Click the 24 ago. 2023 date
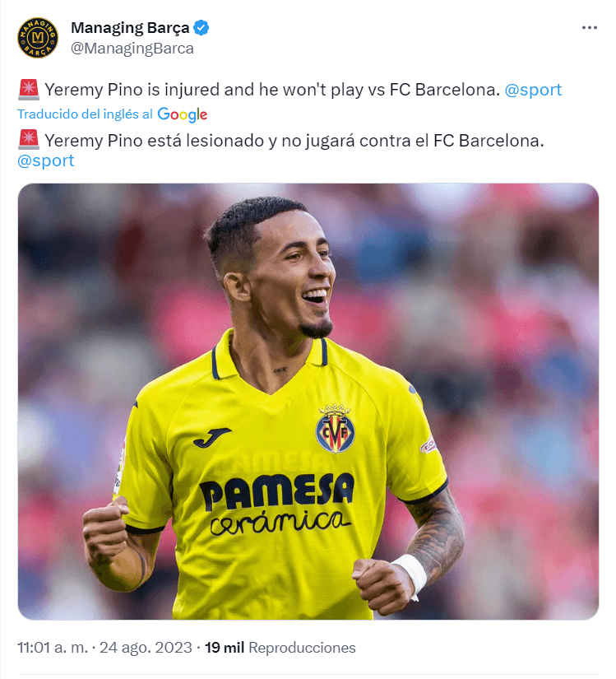616x679 pixels. (146, 648)
